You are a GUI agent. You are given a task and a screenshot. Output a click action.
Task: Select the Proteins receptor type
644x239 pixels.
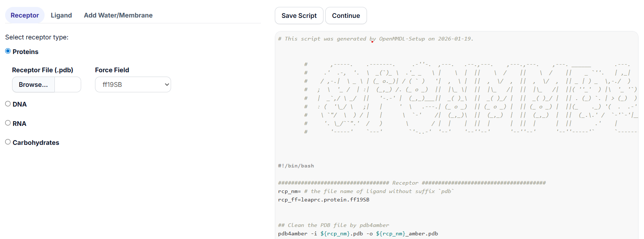click(8, 51)
